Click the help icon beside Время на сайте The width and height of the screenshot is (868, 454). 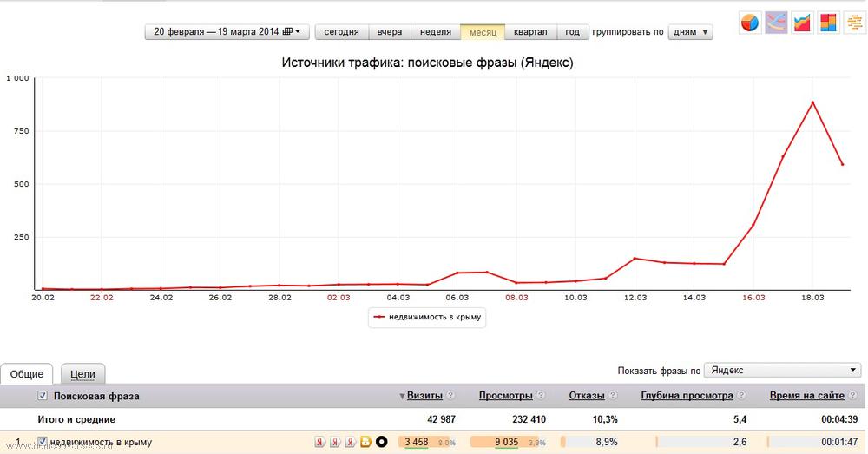tap(853, 395)
